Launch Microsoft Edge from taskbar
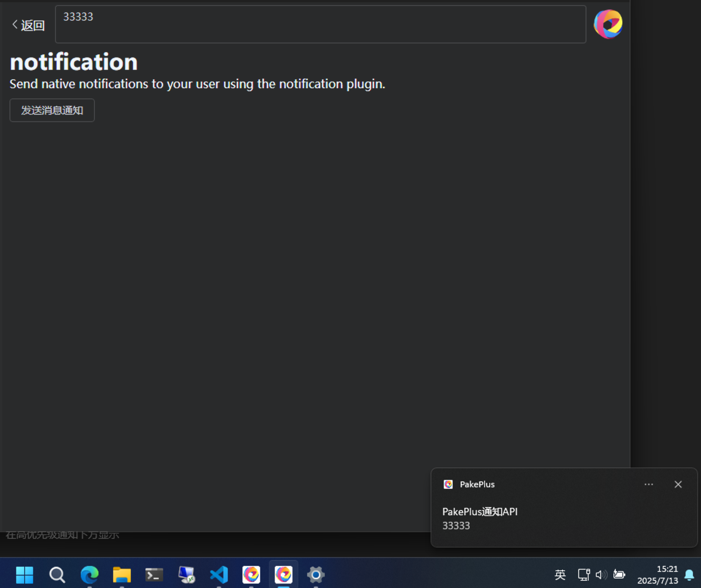This screenshot has height=588, width=701. (x=89, y=575)
